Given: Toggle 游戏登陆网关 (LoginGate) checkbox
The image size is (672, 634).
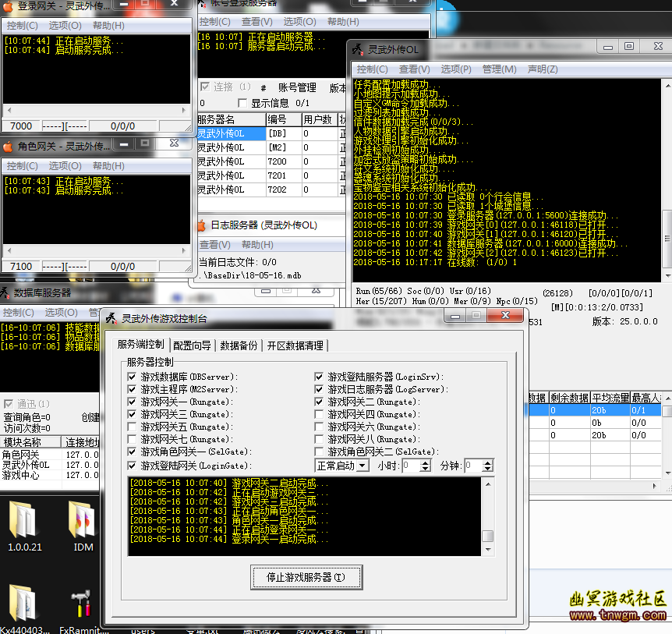Looking at the screenshot, I should point(132,466).
